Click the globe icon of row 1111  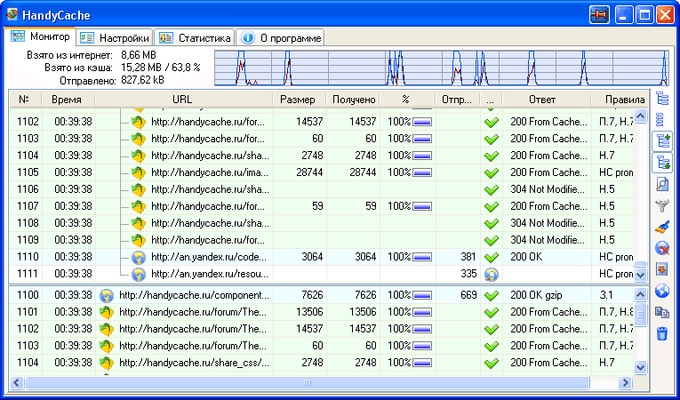pos(138,275)
